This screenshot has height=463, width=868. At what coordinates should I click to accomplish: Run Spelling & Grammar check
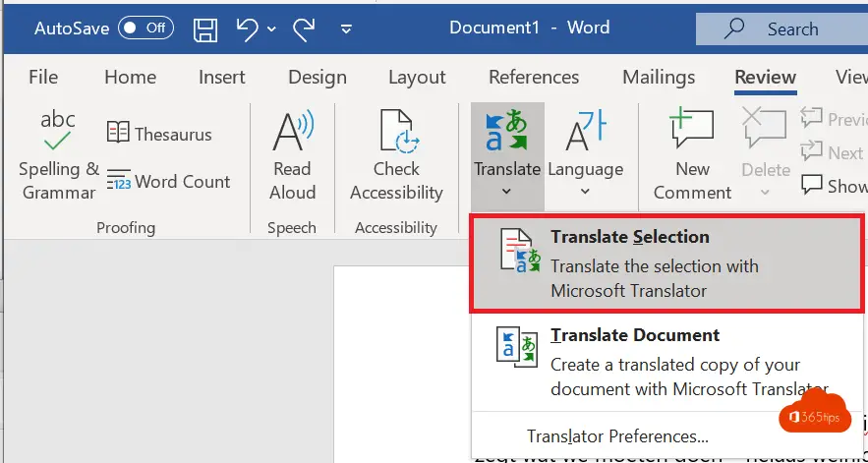(x=58, y=155)
